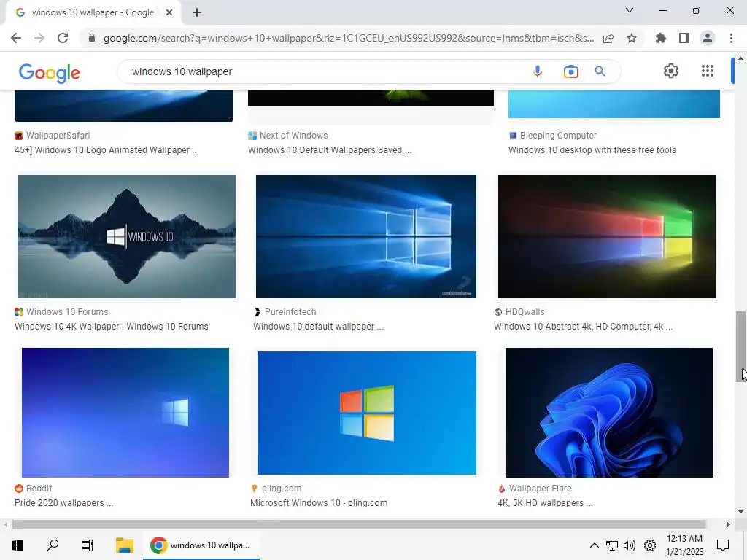Screen dimensions: 747x560
Task: Select the windows 10 wallpaper browser tab
Action: 93,12
